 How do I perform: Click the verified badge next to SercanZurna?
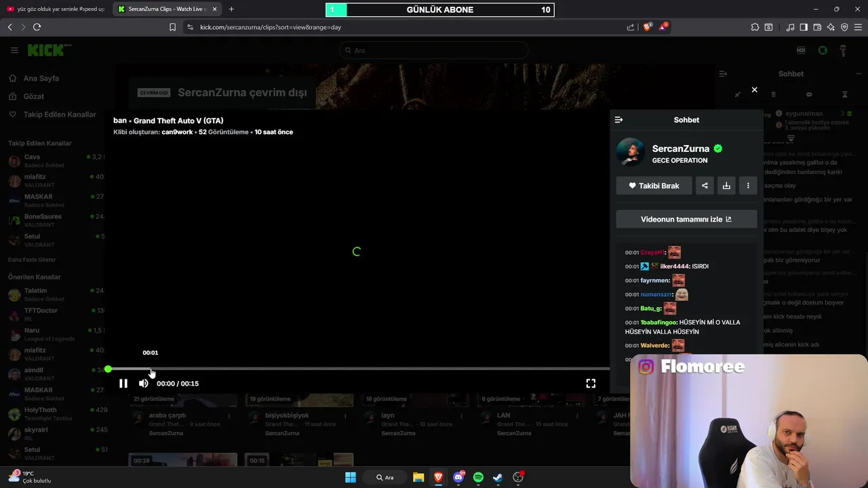[718, 148]
